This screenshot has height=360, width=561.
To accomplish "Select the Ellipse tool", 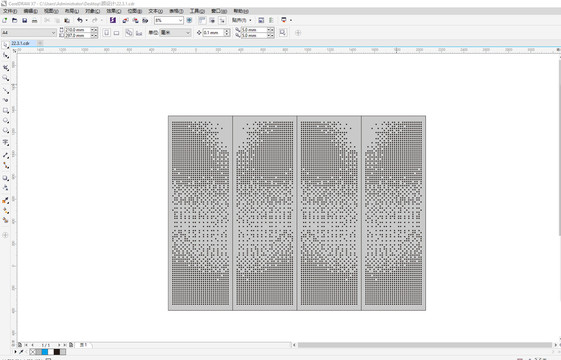I will click(x=5, y=121).
